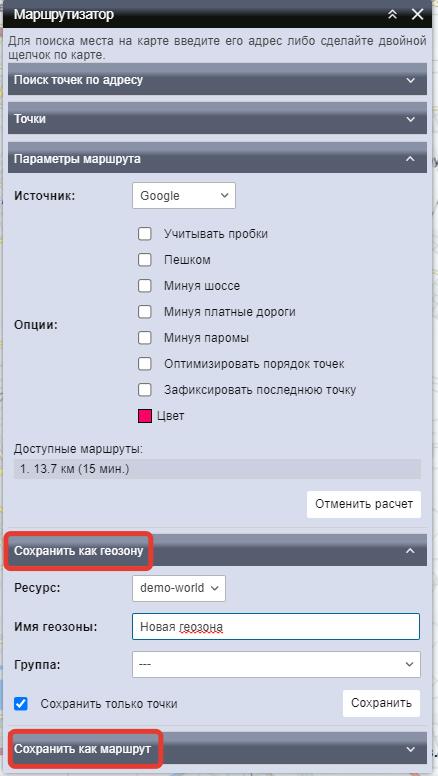The image size is (438, 776).
Task: Expand the Поиск точек по адресу section
Action: 217,79
